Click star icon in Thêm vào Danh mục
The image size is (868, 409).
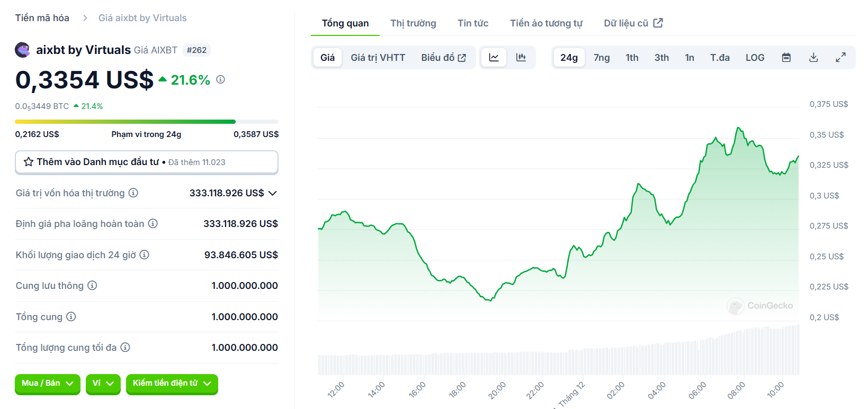(29, 162)
